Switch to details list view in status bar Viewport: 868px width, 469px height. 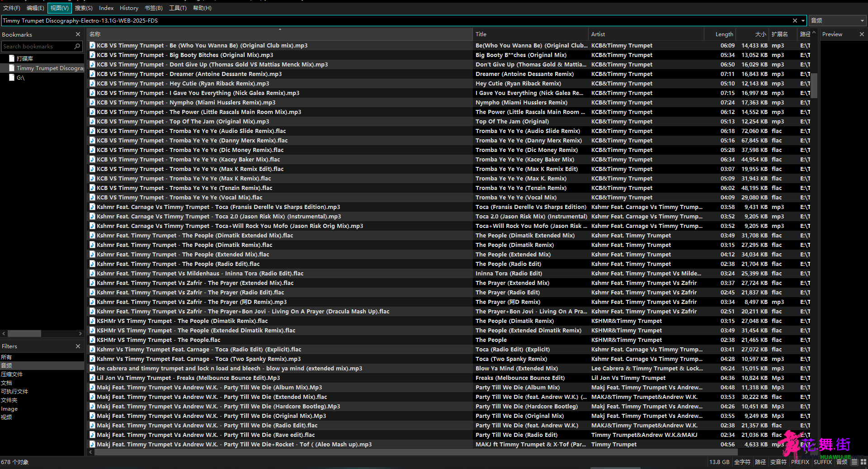[x=854, y=462]
